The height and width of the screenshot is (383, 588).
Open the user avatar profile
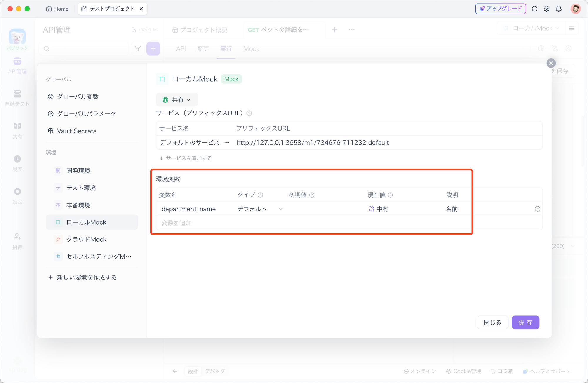click(575, 9)
